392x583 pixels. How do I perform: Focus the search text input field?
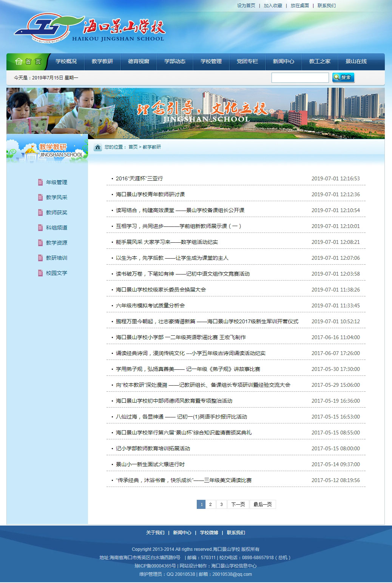click(300, 78)
